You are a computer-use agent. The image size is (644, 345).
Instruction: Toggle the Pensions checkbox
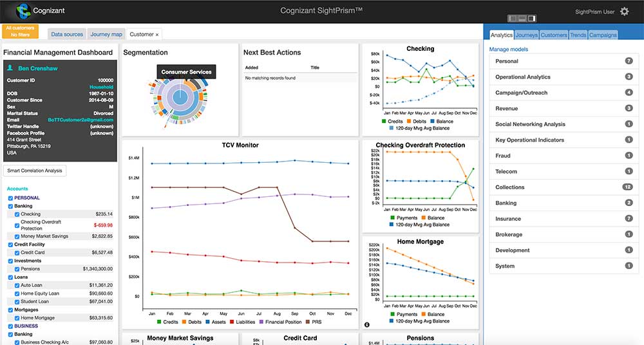[17, 270]
